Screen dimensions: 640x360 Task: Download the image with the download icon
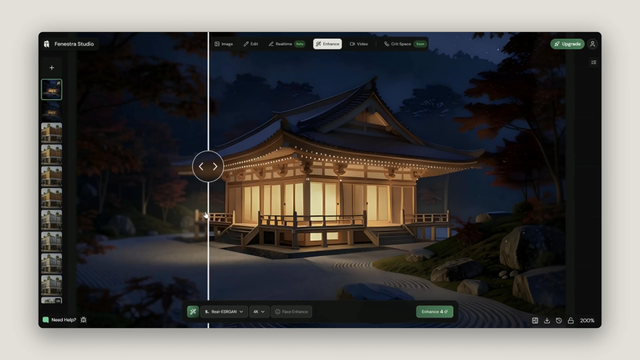(547, 320)
